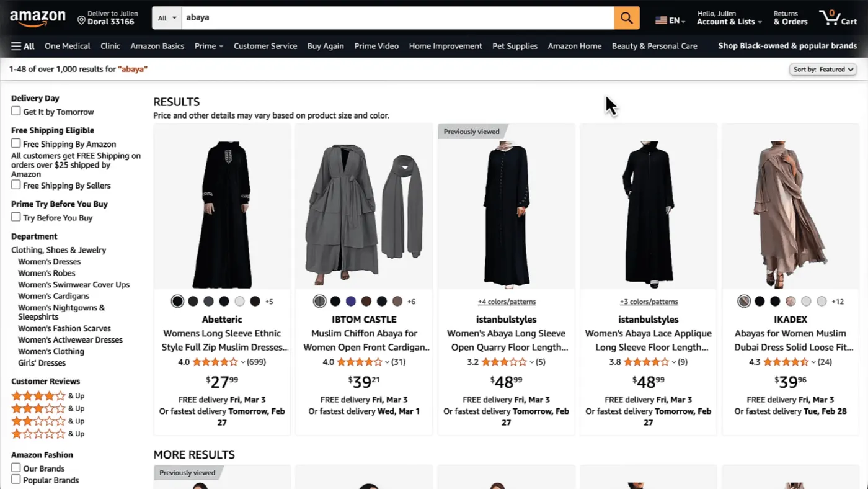This screenshot has width=868, height=489.
Task: Open +3 colors/patterns link
Action: point(649,302)
